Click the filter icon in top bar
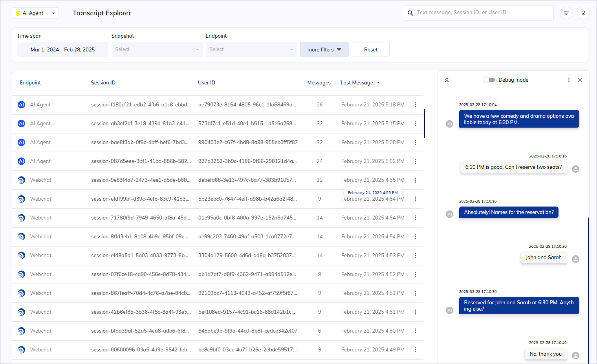 coord(566,13)
